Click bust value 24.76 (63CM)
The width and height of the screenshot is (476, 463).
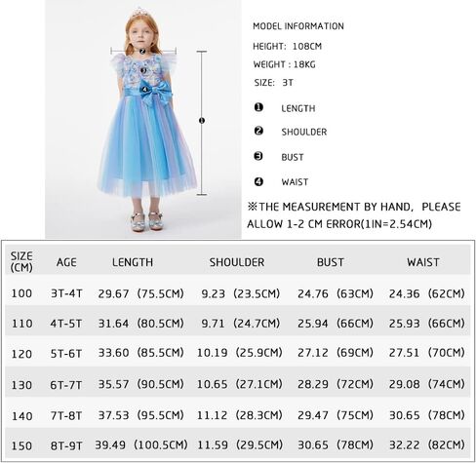[x=336, y=293]
